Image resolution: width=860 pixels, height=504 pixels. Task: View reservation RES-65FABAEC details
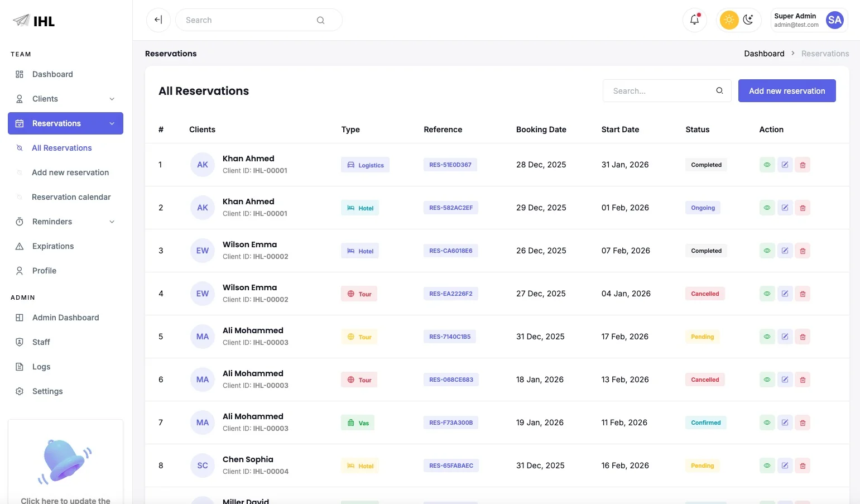[767, 465]
